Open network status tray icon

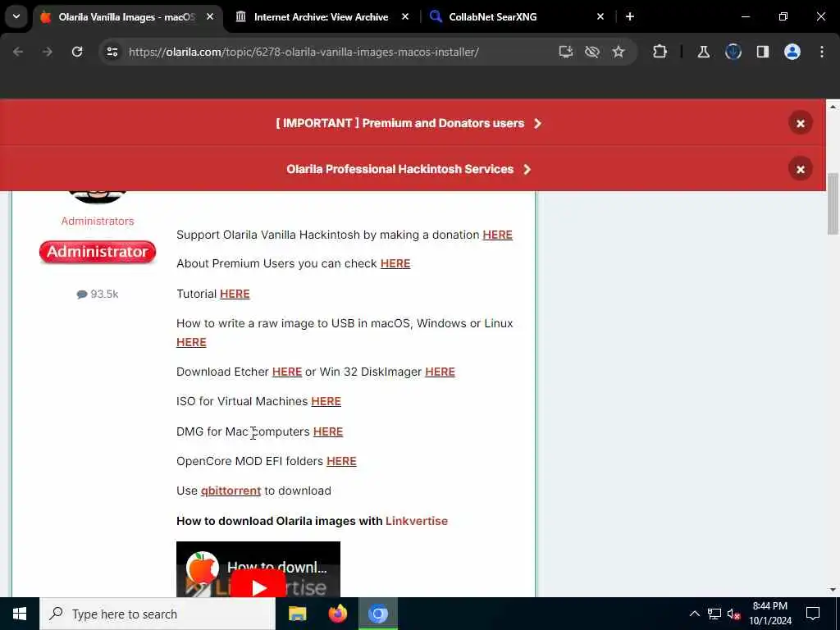[x=714, y=614]
